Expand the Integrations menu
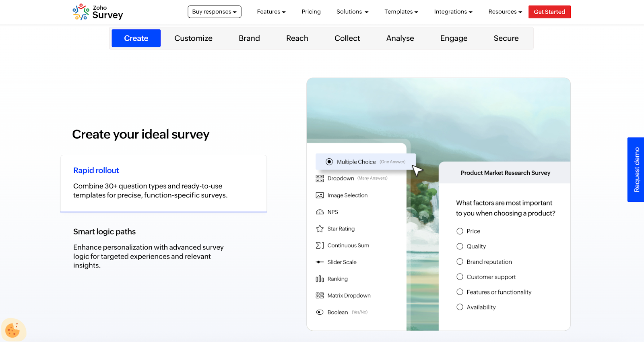Image resolution: width=644 pixels, height=342 pixels. click(x=453, y=12)
